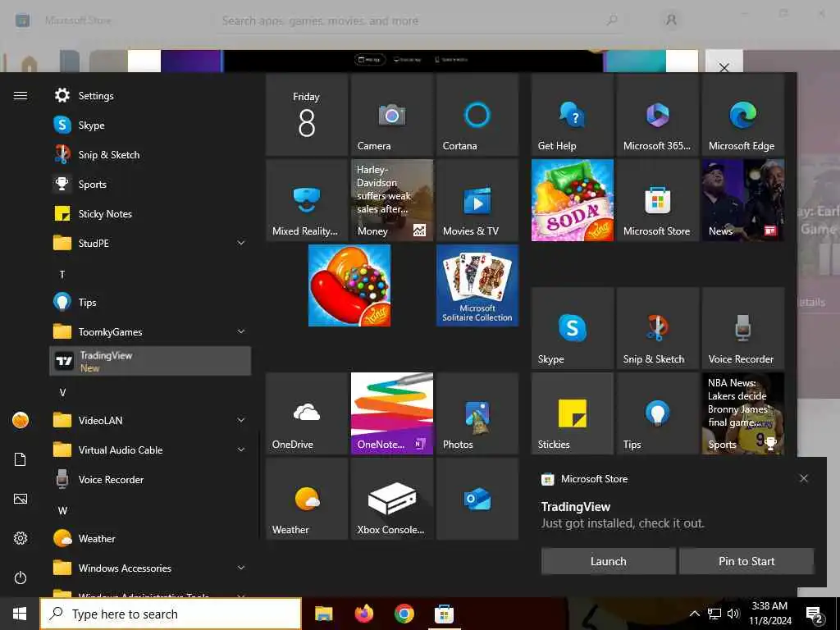Open the Action Center notifications icon
The width and height of the screenshot is (840, 630).
(814, 614)
